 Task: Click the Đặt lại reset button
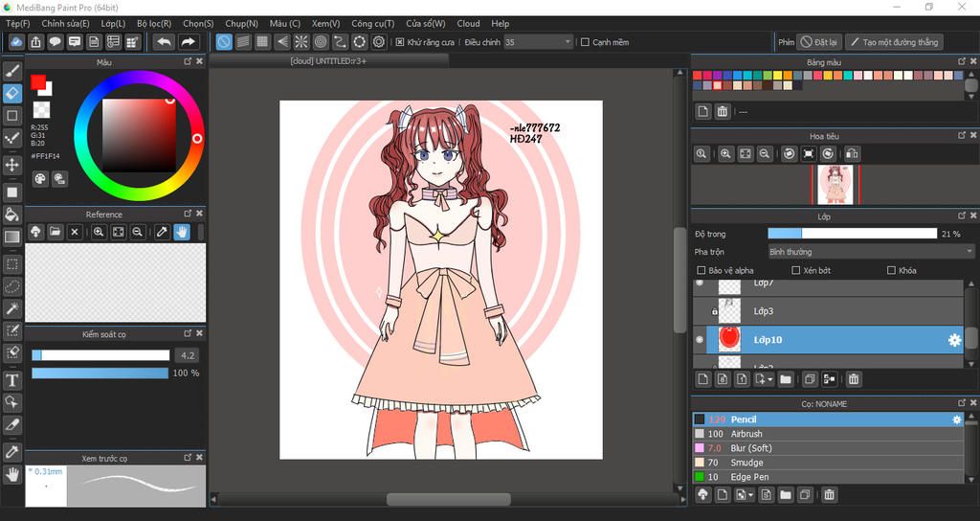coord(819,42)
